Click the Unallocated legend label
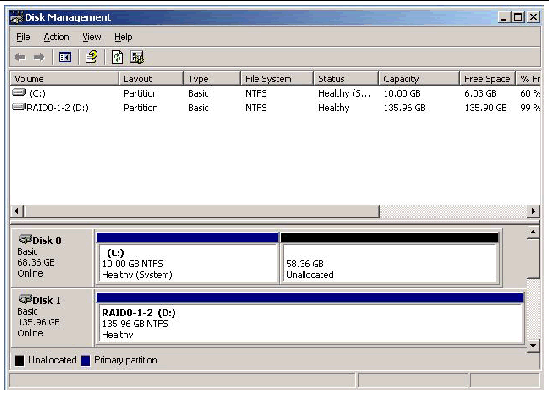This screenshot has height=396, width=549. tap(52, 360)
